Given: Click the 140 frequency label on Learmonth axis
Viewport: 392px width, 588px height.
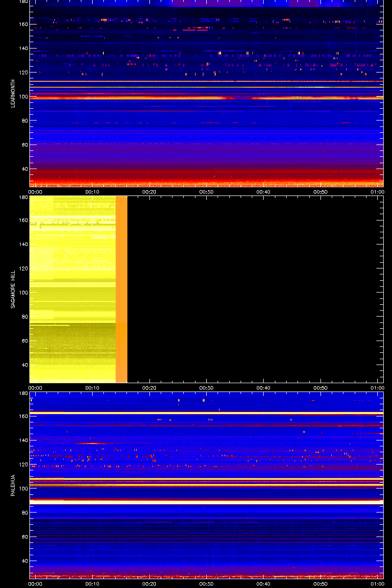Looking at the screenshot, I should click(x=23, y=49).
